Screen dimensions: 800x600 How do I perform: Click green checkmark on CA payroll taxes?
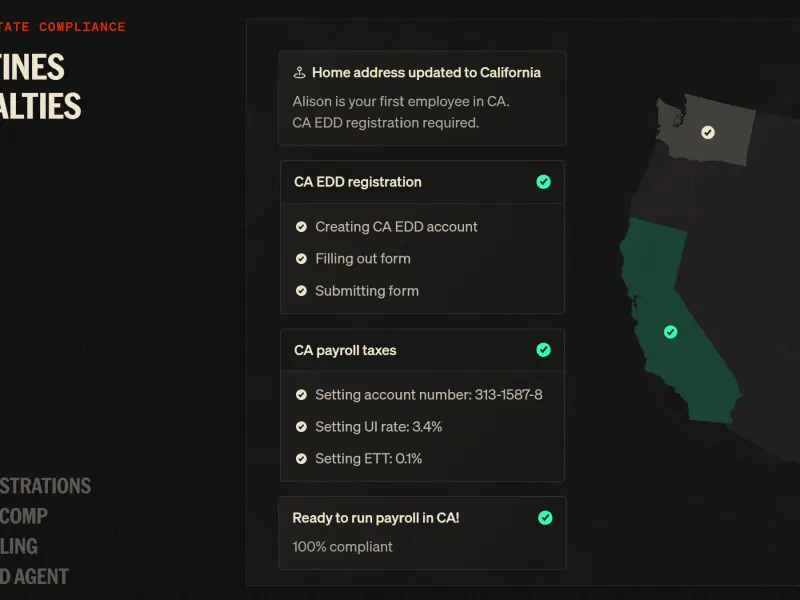543,349
